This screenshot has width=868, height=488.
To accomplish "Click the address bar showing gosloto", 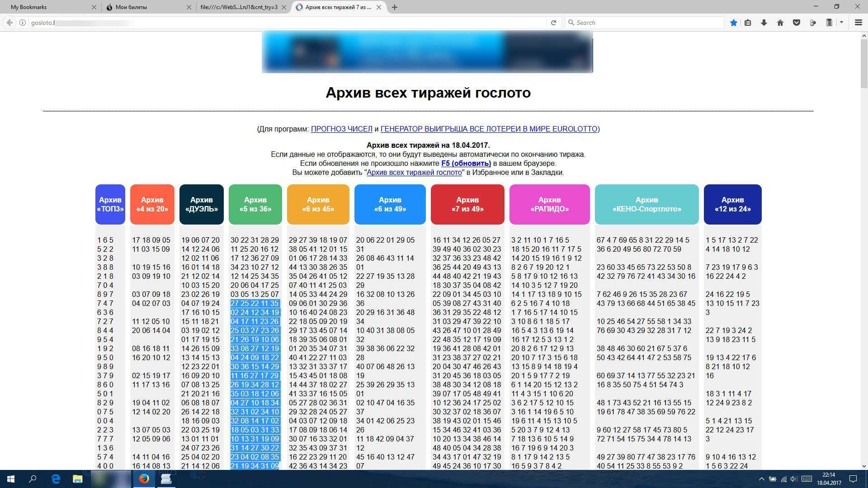I will pyautogui.click(x=285, y=23).
